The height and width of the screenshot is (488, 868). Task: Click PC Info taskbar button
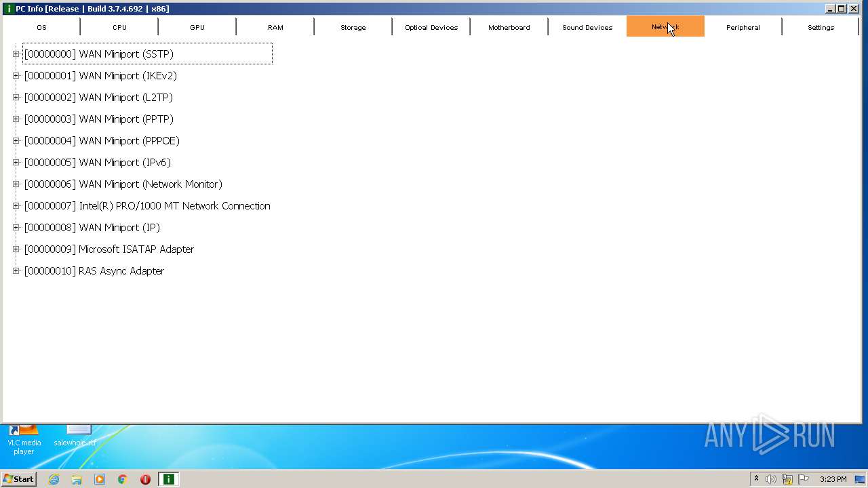168,479
